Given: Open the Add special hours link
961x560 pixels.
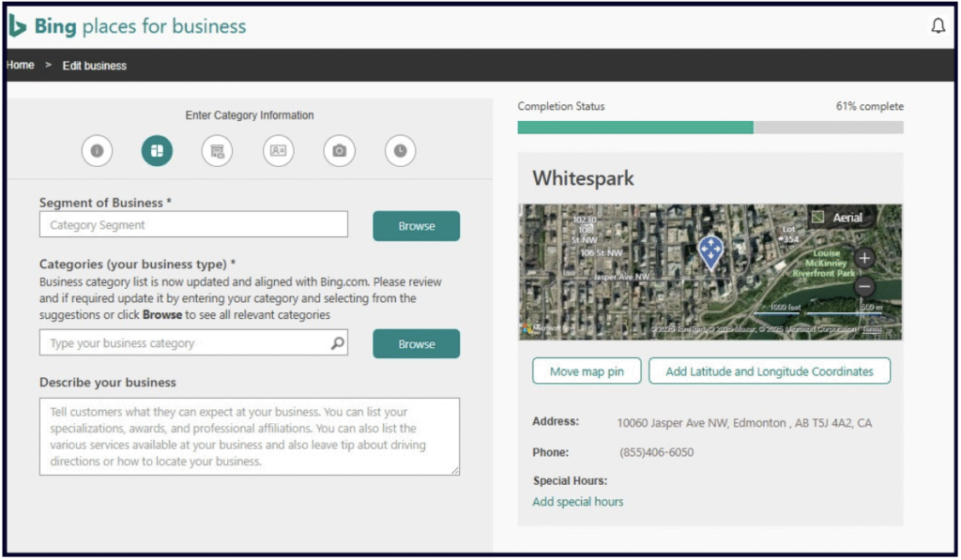Looking at the screenshot, I should (x=577, y=502).
